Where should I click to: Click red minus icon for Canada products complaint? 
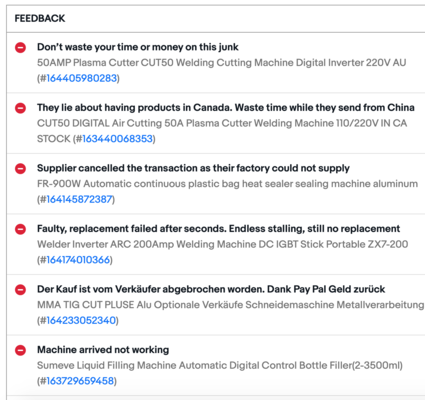(x=20, y=108)
